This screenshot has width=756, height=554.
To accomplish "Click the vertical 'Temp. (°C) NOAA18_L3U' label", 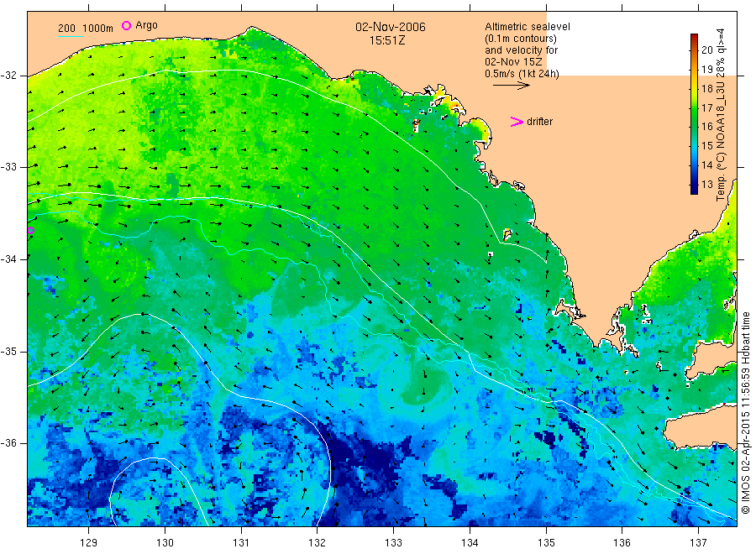I will pyautogui.click(x=721, y=115).
